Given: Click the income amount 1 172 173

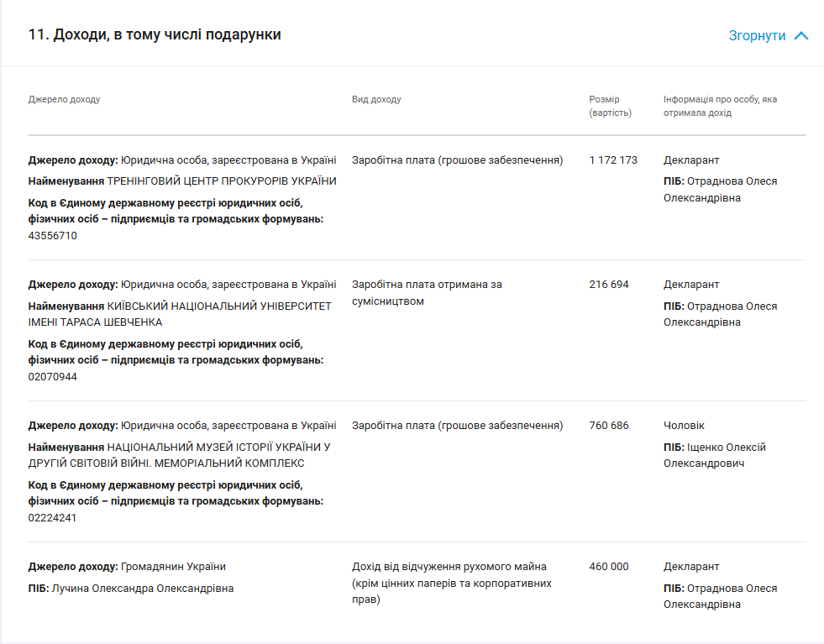Looking at the screenshot, I should pyautogui.click(x=613, y=160).
